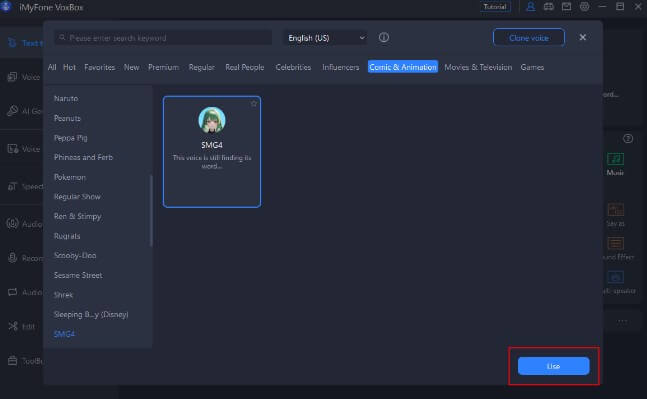Select Pokemon in the category list
Viewport: 647px width, 399px height.
[70, 177]
